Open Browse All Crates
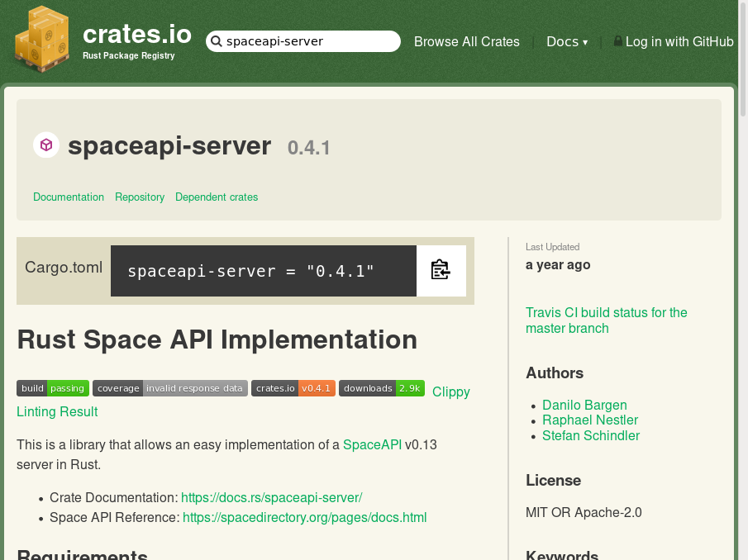This screenshot has width=748, height=560. pyautogui.click(x=466, y=41)
